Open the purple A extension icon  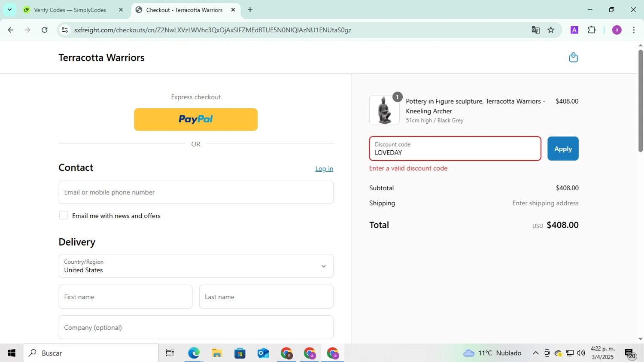(x=574, y=30)
